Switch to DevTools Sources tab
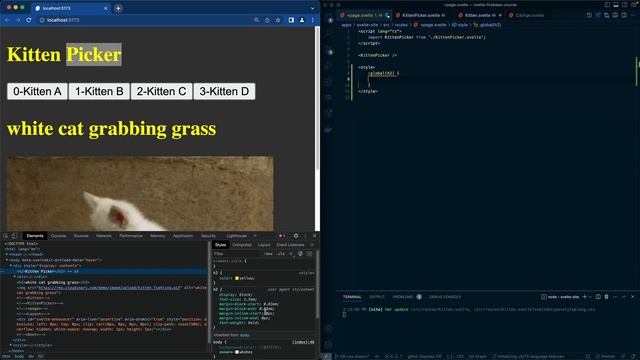 click(x=81, y=236)
